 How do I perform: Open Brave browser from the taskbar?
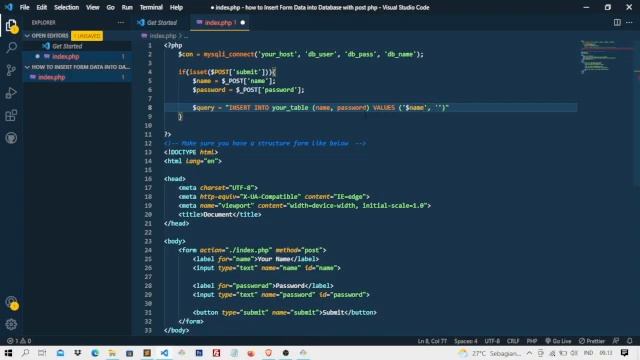click(x=268, y=353)
